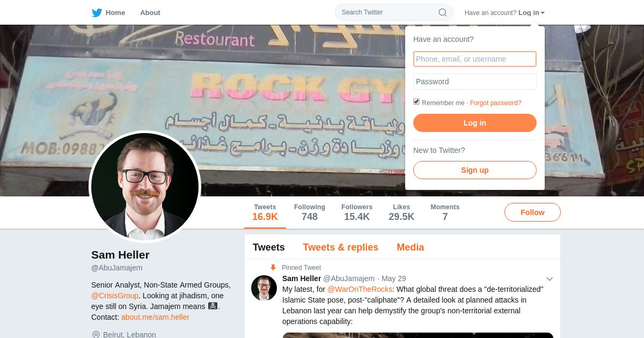Open the About menu item
Viewport: 644px width, 338px height.
coord(150,12)
